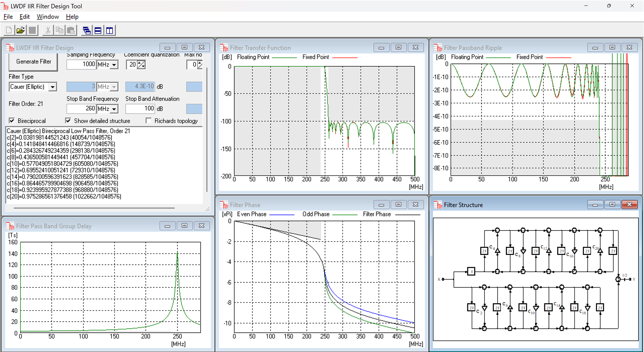Screen dimensions: 644x352
Task: Select the coefficient line c[2]=0.038198144521243
Action: pyautogui.click(x=59, y=138)
